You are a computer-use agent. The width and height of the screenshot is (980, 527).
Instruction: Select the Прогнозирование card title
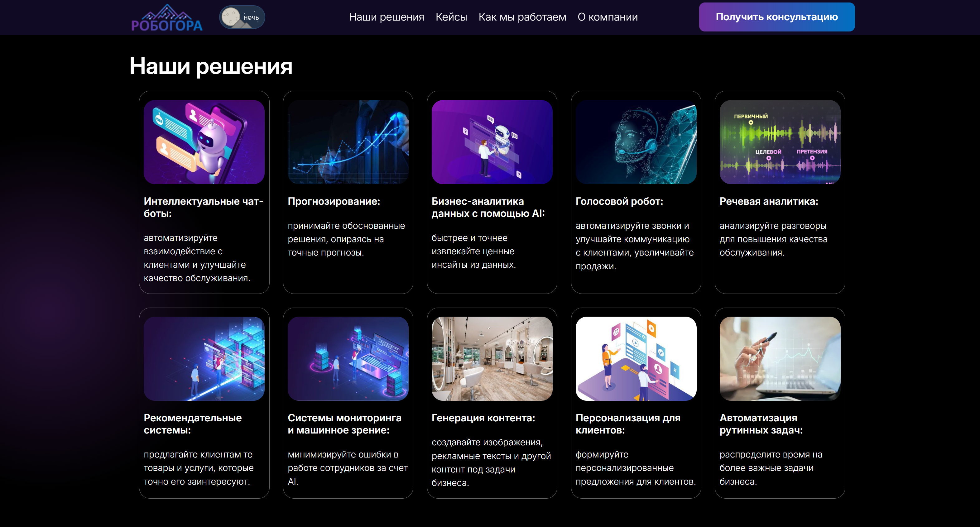(334, 201)
